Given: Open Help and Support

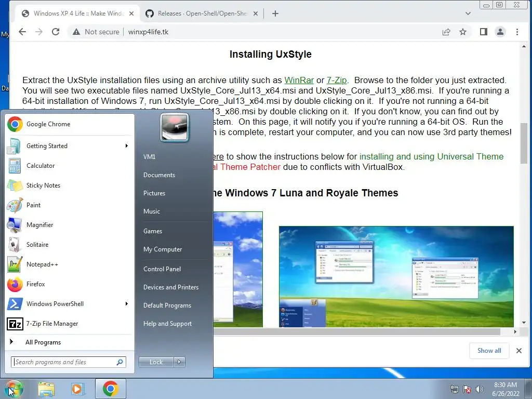Looking at the screenshot, I should (167, 324).
